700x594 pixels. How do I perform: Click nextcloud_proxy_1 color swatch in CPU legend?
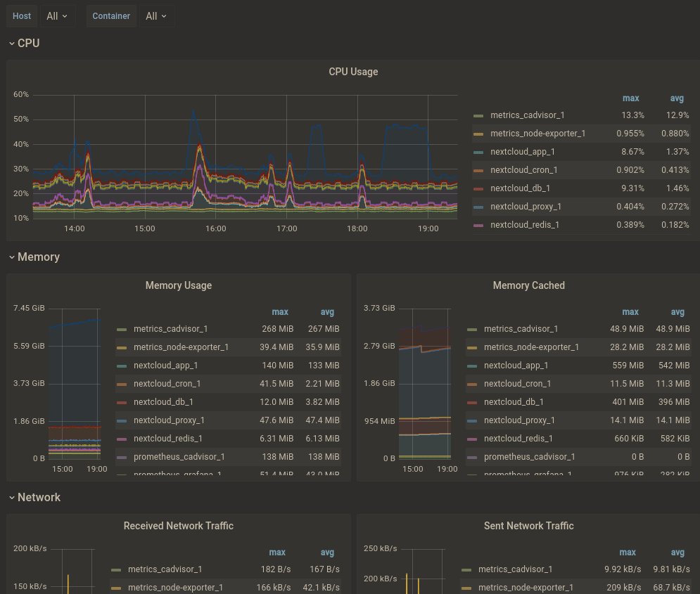pos(478,207)
